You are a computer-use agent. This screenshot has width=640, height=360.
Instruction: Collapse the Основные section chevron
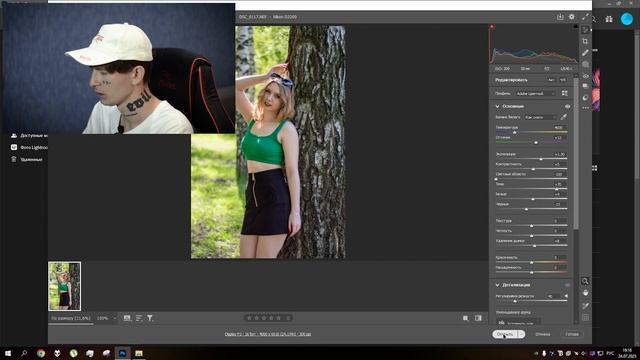498,106
